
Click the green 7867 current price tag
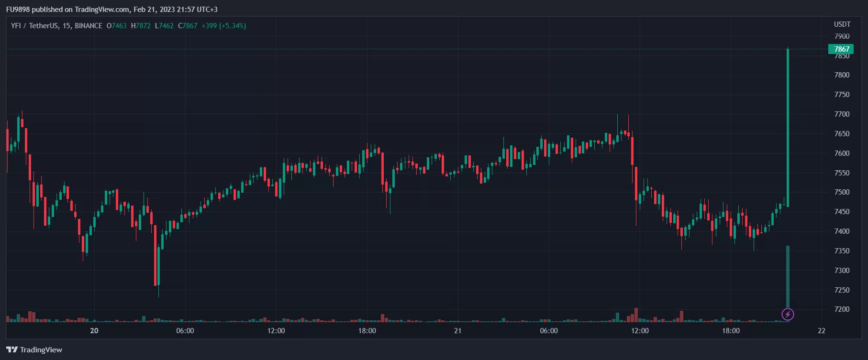pos(841,49)
